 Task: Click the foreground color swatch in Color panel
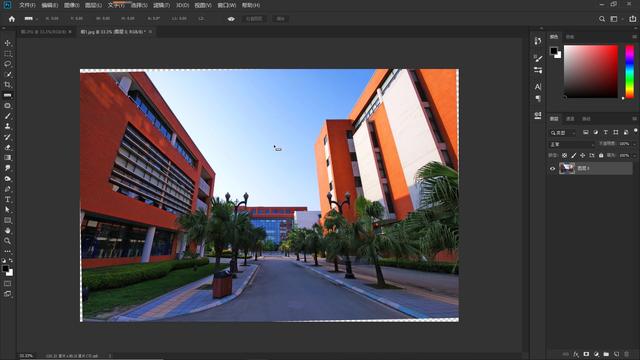click(553, 51)
